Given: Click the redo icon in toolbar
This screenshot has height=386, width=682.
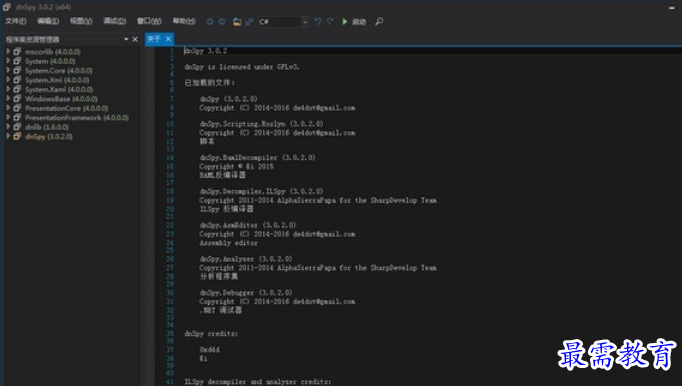Looking at the screenshot, I should click(331, 21).
